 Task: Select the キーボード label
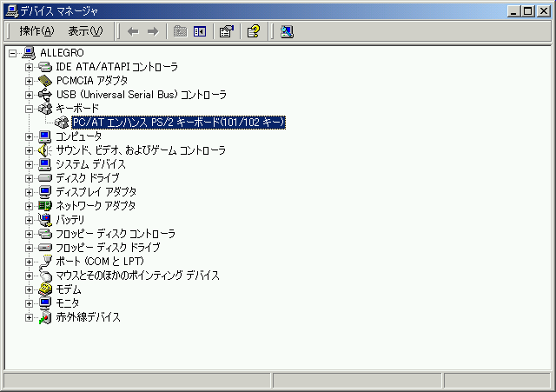(x=77, y=109)
